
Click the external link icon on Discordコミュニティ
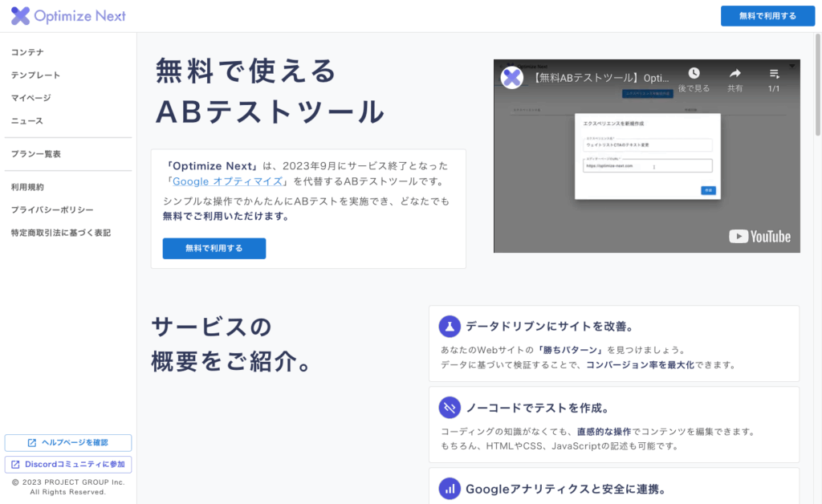pos(15,465)
